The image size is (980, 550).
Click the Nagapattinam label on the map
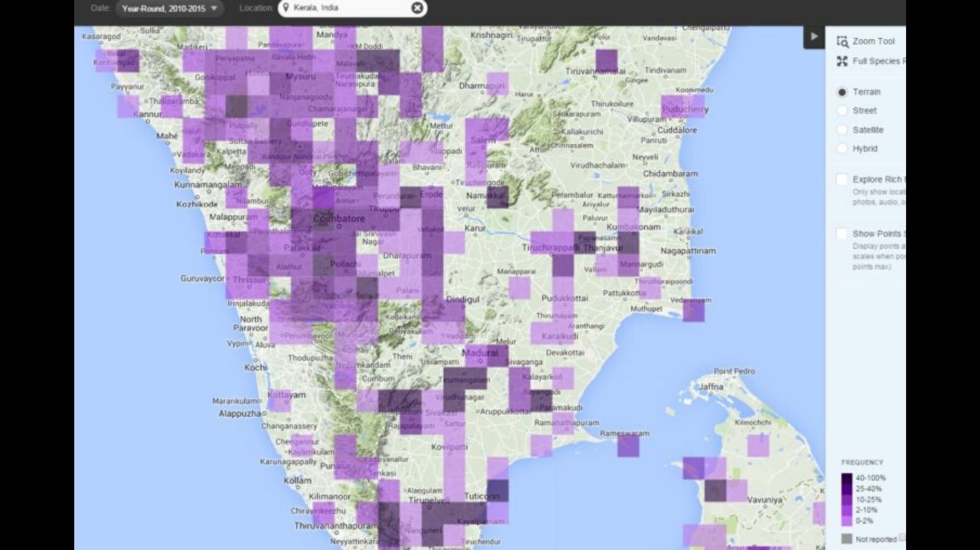coord(688,251)
